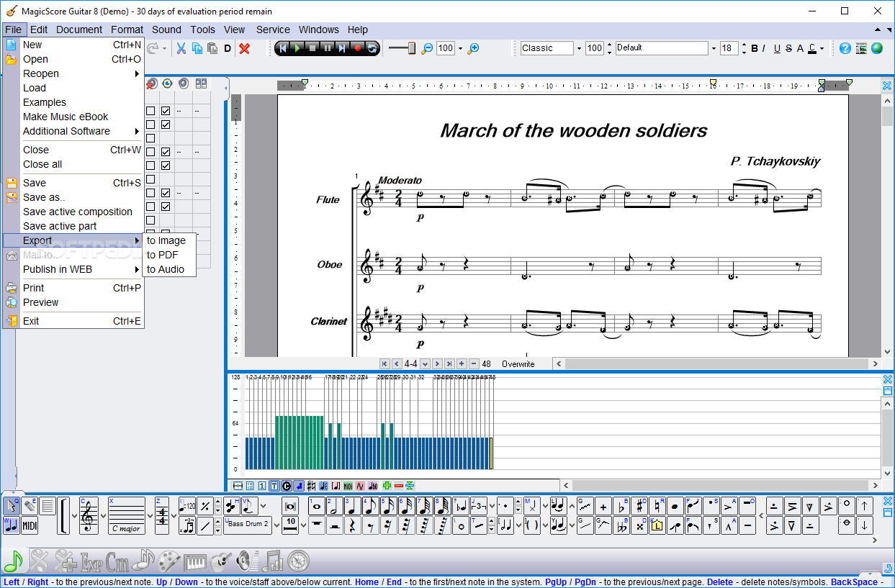Toggle the first row's unchecked checkbox in parts panel
Image resolution: width=895 pixels, height=588 pixels.
click(x=150, y=111)
